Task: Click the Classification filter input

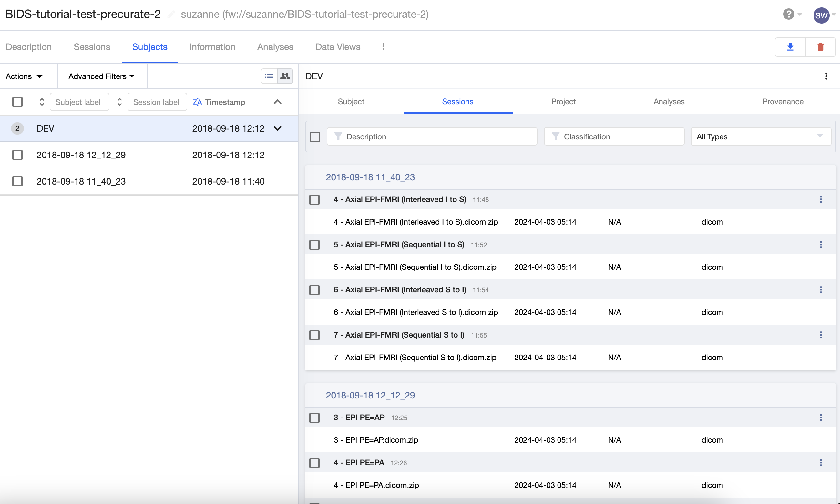Action: click(x=614, y=136)
